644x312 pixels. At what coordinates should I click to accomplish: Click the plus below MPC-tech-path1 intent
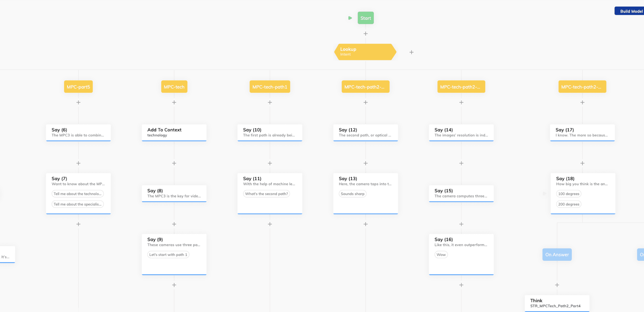pos(270,102)
